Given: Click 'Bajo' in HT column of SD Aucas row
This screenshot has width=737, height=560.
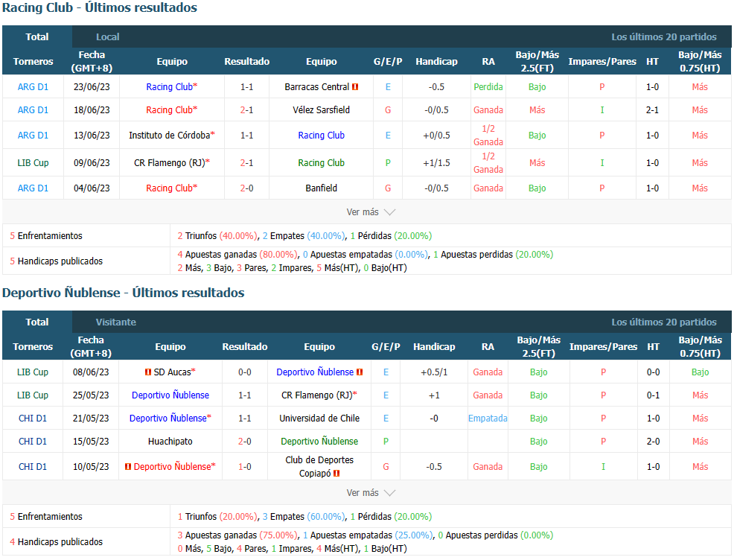Looking at the screenshot, I should [x=700, y=372].
